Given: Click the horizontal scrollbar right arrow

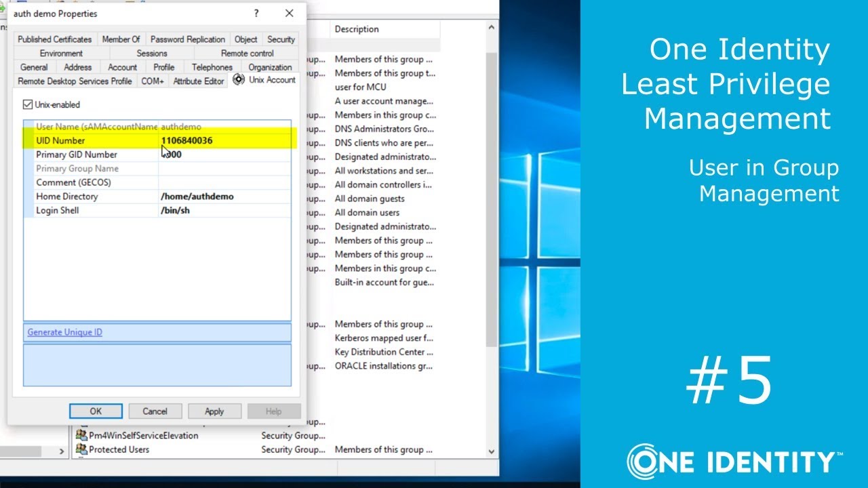Looking at the screenshot, I should click(x=62, y=451).
